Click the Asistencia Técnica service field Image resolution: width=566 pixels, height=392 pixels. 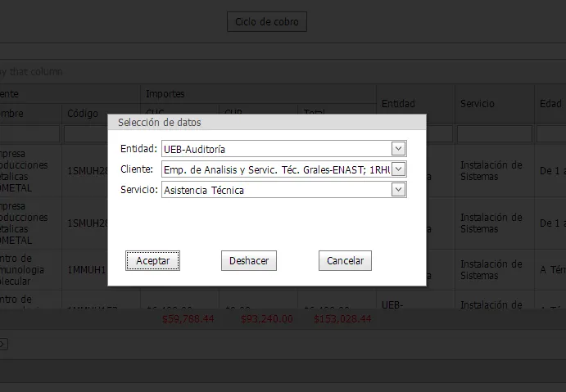tap(275, 190)
